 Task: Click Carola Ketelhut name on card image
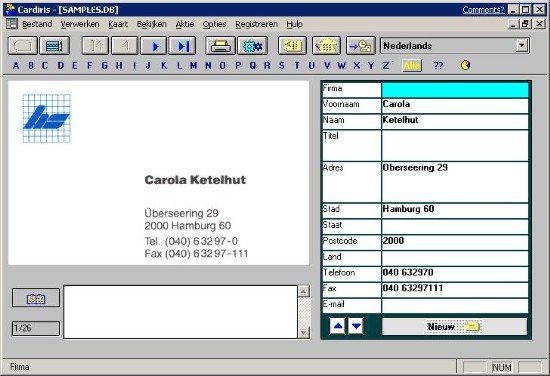pos(195,180)
